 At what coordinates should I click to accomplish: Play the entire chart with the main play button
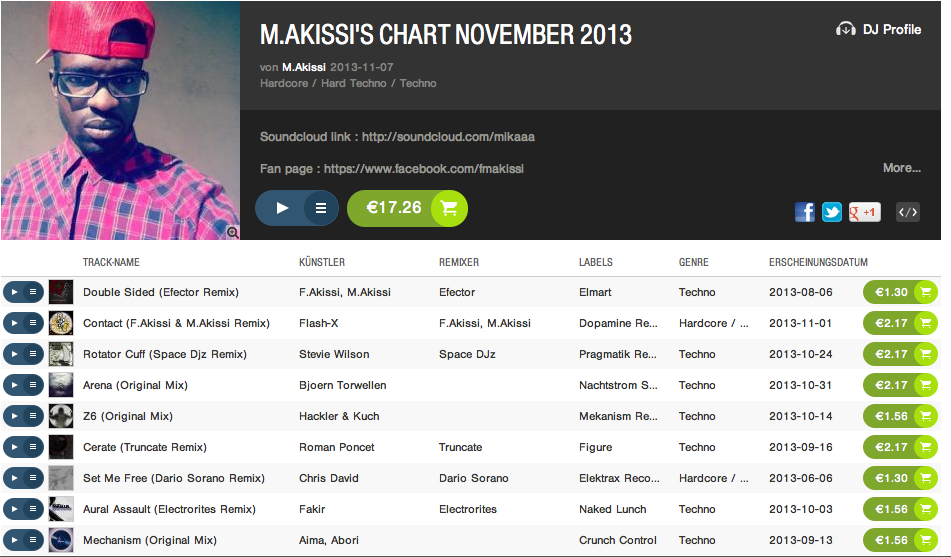click(x=281, y=208)
